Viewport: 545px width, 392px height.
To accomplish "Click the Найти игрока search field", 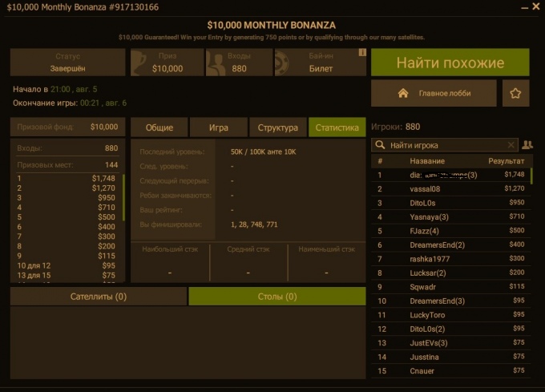I will coord(445,145).
